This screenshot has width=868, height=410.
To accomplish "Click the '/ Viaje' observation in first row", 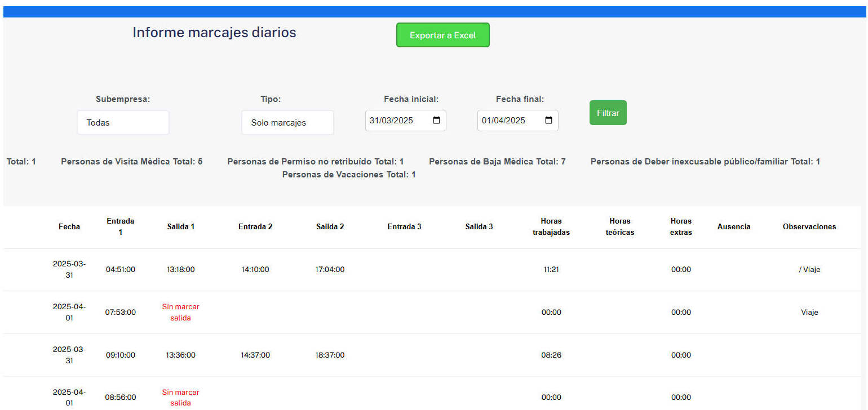I will point(809,270).
